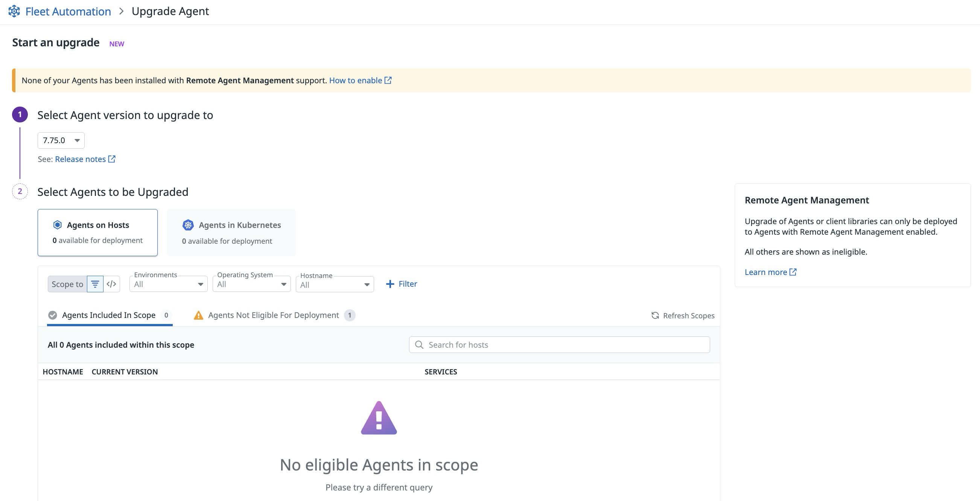This screenshot has width=980, height=501.
Task: Select the filter view icon beside Scope to
Action: point(95,284)
